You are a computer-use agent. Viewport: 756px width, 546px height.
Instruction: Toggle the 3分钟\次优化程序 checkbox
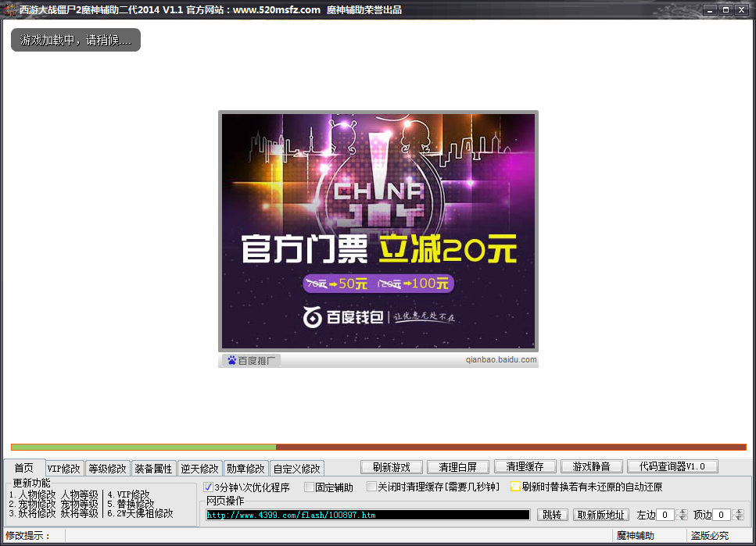pyautogui.click(x=209, y=487)
